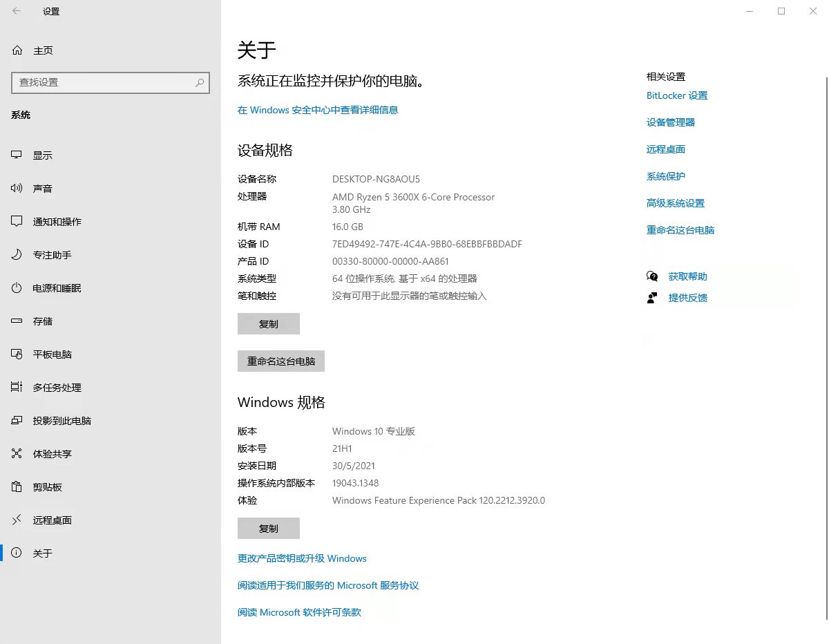Open the Microsoft 服务协议 link

[x=328, y=585]
